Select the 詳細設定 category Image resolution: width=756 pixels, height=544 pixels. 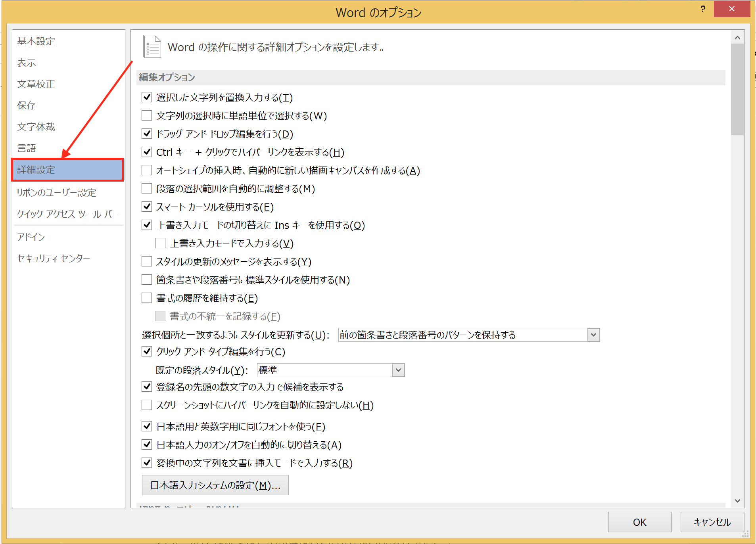point(68,170)
